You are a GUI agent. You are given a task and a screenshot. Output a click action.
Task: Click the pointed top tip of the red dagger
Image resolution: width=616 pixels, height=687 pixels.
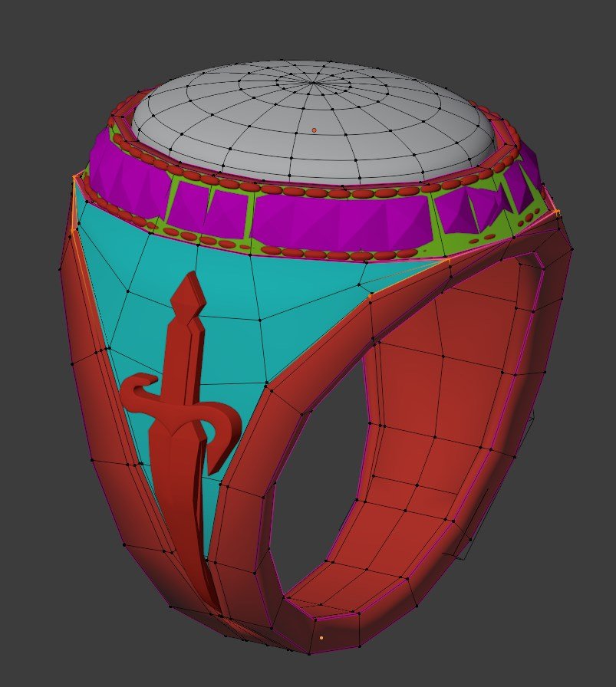186,279
